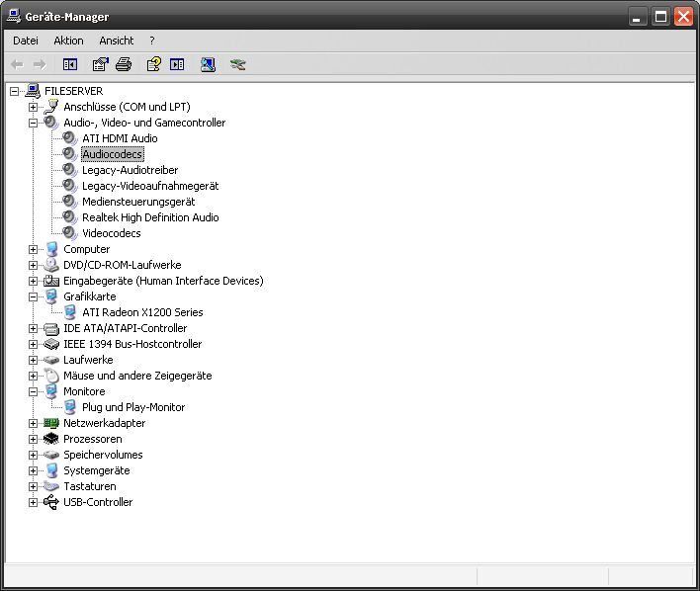Open the ? help menu
The image size is (700, 591).
(x=152, y=41)
